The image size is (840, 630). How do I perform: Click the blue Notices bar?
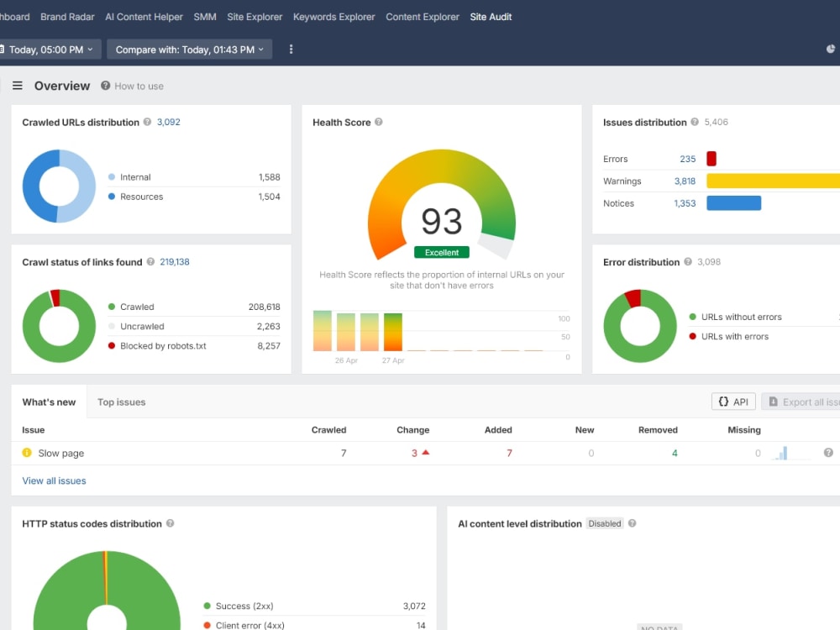(x=734, y=203)
